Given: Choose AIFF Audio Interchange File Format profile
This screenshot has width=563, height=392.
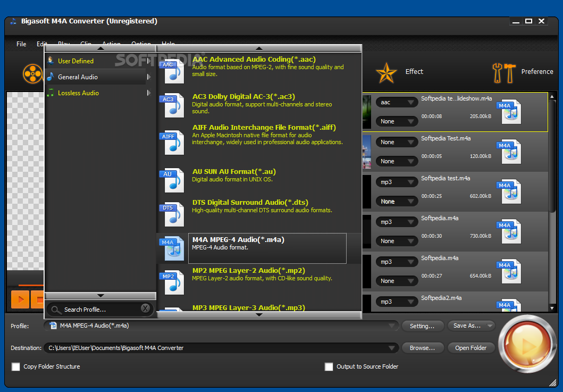Looking at the screenshot, I should pyautogui.click(x=259, y=142).
